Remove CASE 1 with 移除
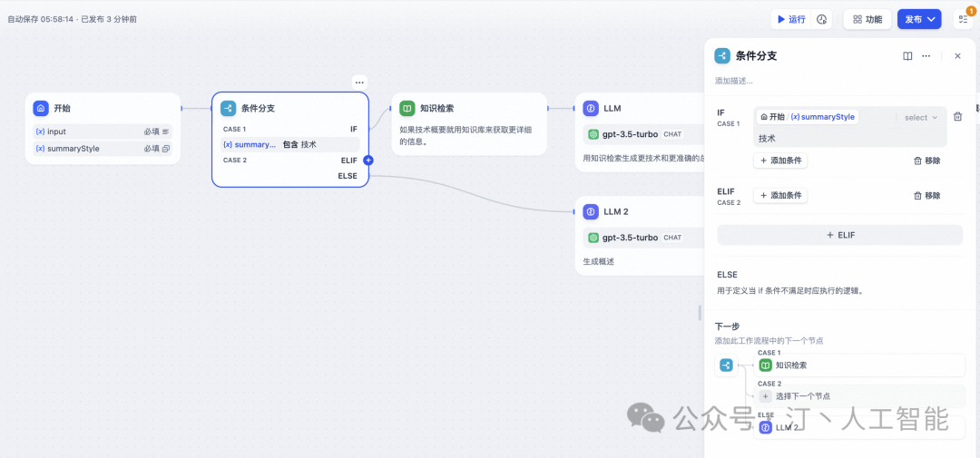Screen dimensions: 980x458 [926, 161]
